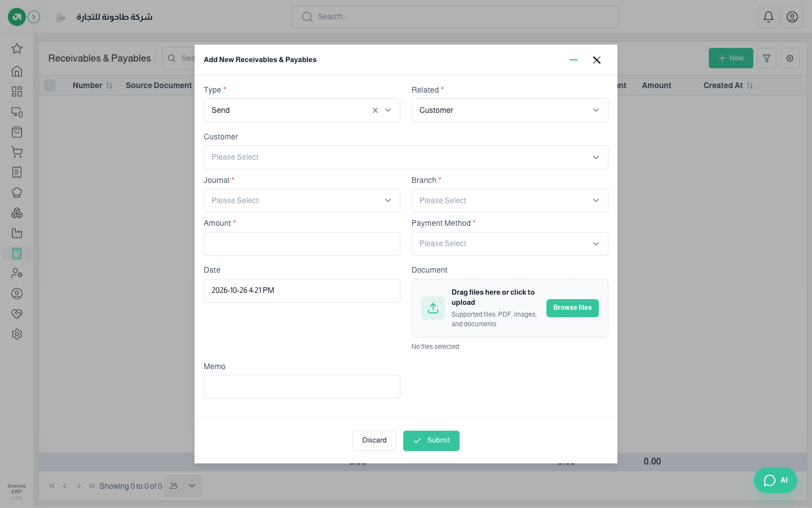Open notifications bell icon
This screenshot has width=812, height=508.
769,17
